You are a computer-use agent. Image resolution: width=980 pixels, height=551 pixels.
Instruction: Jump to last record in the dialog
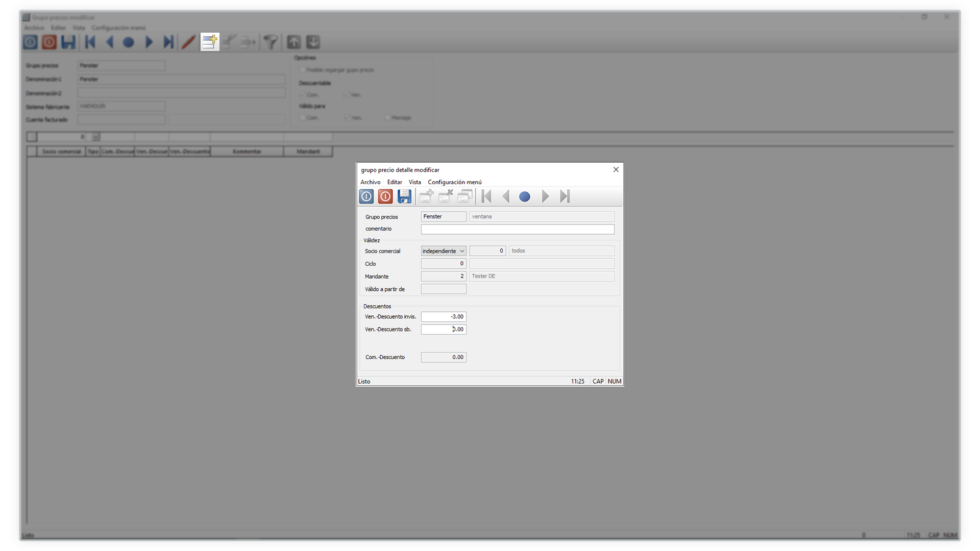[x=565, y=196]
